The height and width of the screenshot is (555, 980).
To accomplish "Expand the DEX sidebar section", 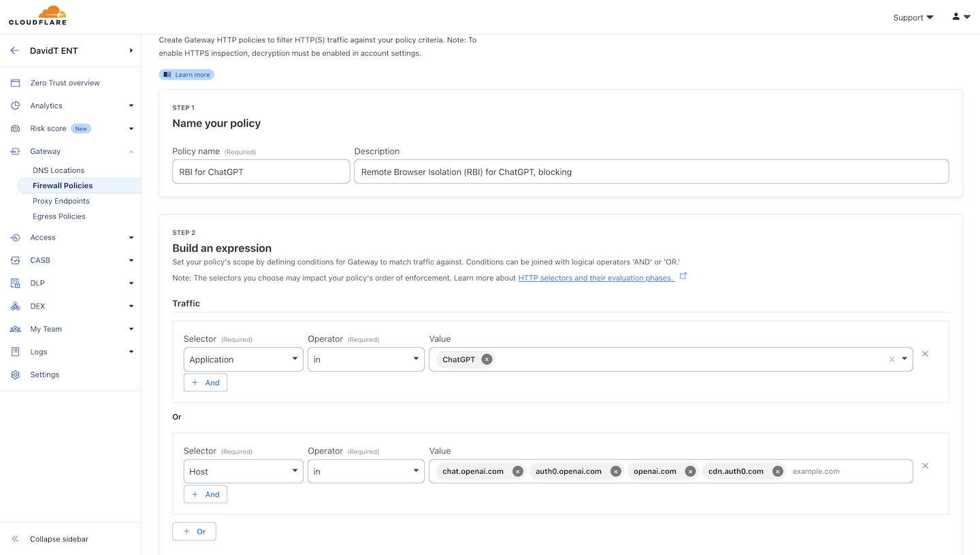I will pyautogui.click(x=131, y=306).
